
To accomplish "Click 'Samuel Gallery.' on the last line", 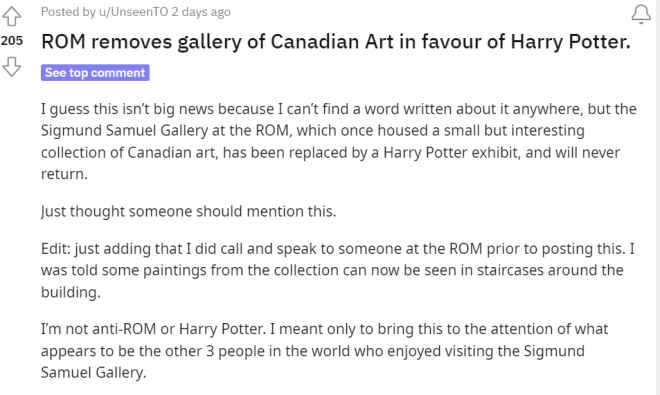I will pyautogui.click(x=93, y=372).
